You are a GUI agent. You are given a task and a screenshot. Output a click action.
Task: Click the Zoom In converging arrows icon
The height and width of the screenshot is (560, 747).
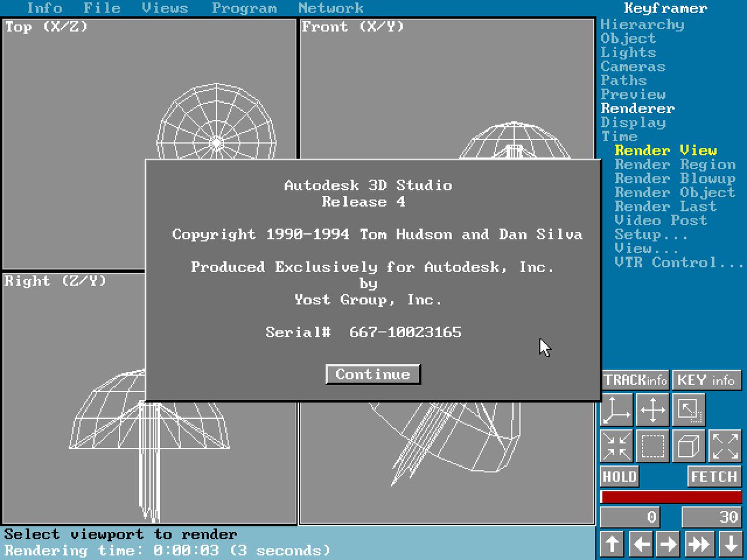[x=616, y=446]
